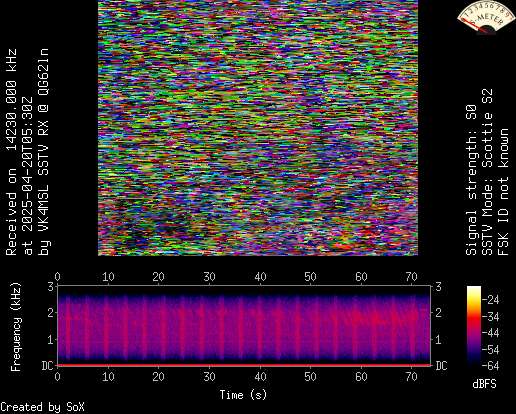This screenshot has height=414, width=516.
Task: Click the 'SSTV Mode: Scottie S2' label
Action: [487, 172]
